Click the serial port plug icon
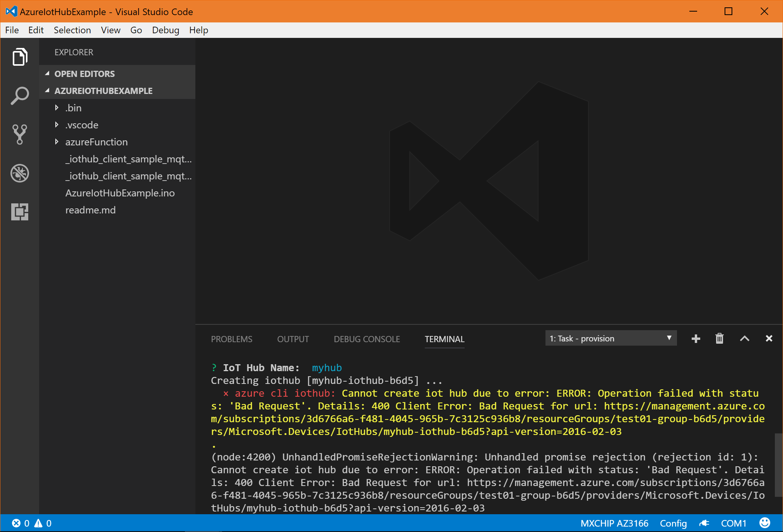The image size is (783, 532). click(704, 523)
